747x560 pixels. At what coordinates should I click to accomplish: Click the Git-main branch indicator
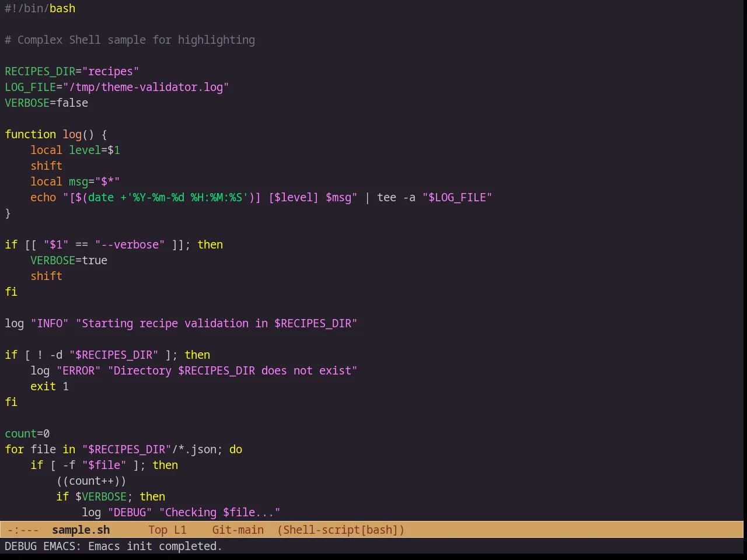pyautogui.click(x=238, y=530)
